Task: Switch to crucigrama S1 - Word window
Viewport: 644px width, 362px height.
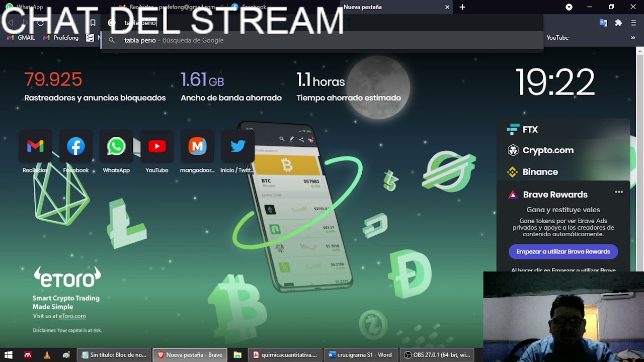Action: point(361,355)
